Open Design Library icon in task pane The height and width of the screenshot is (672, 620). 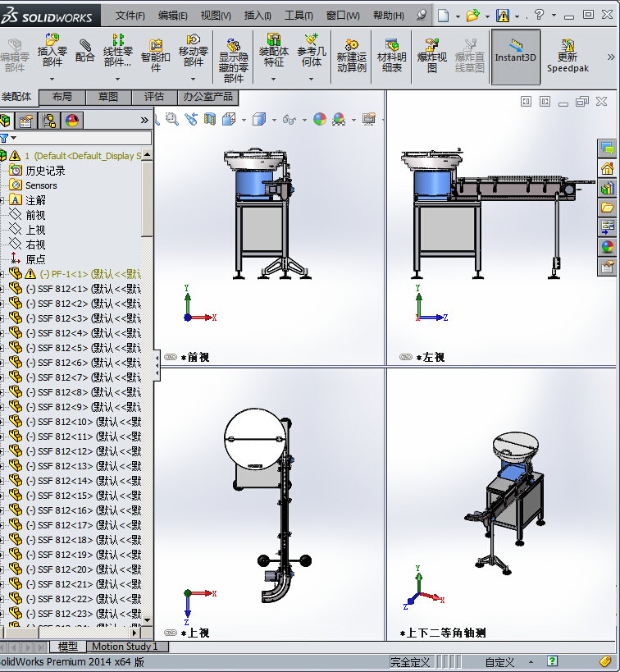[x=607, y=188]
